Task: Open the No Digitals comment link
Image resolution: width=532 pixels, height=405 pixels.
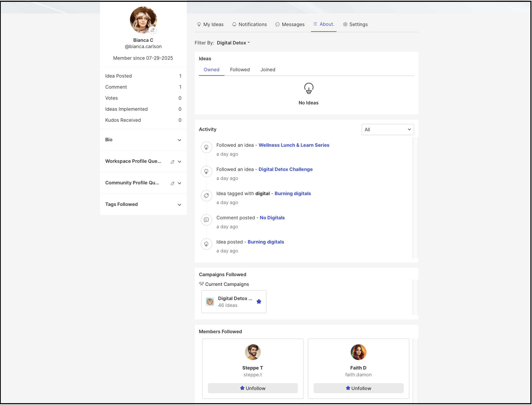Action: tap(272, 218)
